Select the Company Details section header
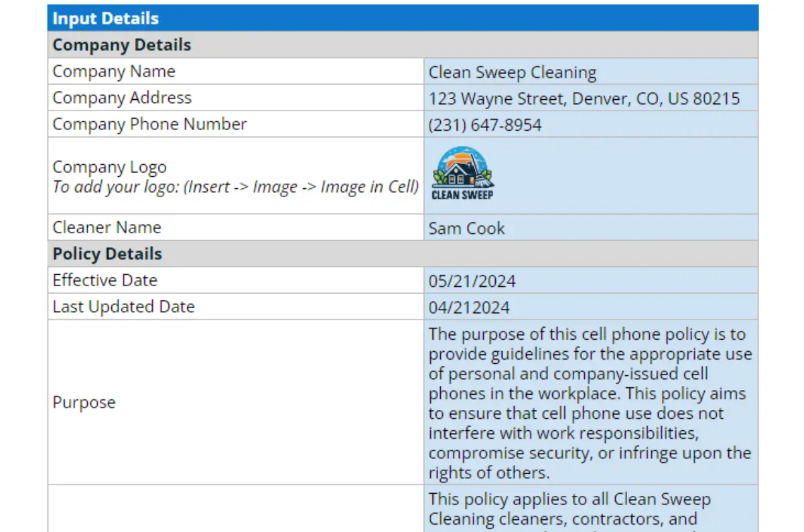Screen dimensions: 804x532 402,45
